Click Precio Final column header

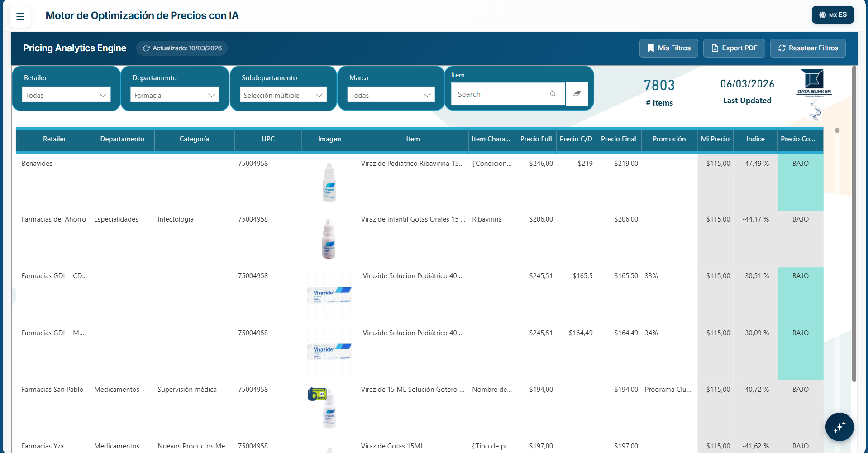pyautogui.click(x=618, y=139)
